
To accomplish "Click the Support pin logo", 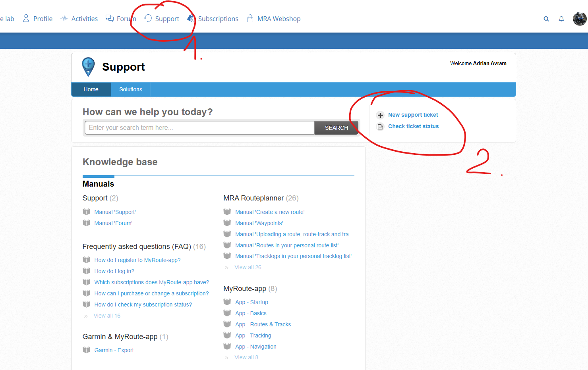I will tap(88, 67).
